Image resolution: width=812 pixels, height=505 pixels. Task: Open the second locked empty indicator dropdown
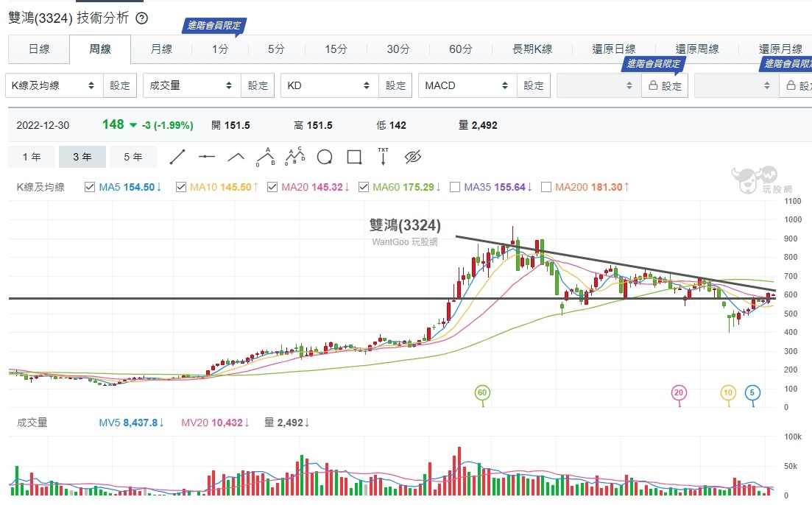pyautogui.click(x=736, y=85)
